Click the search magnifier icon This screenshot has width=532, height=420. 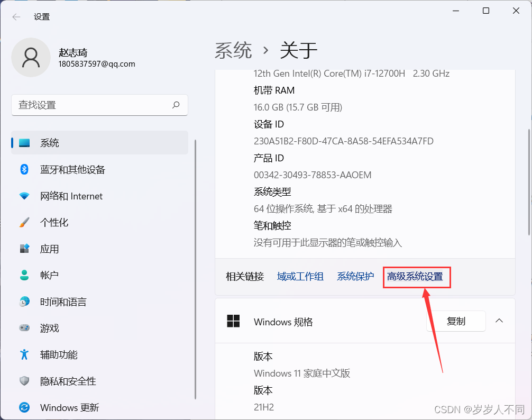176,105
